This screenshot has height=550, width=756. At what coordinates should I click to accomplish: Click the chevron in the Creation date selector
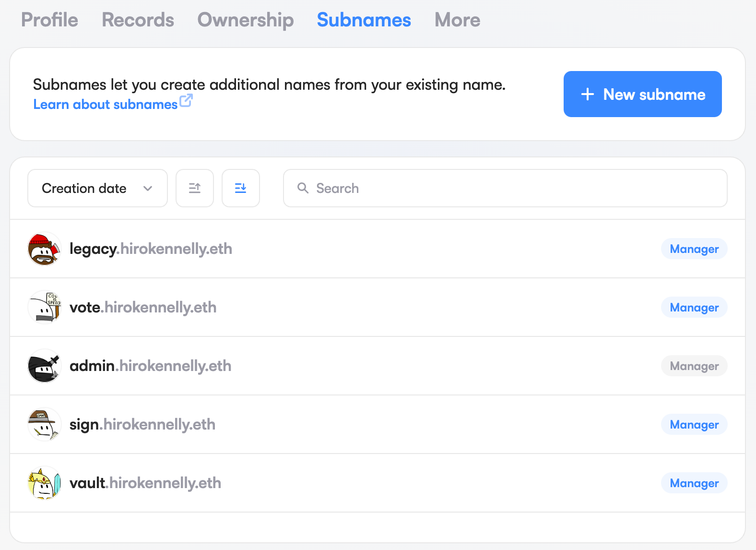click(x=148, y=189)
